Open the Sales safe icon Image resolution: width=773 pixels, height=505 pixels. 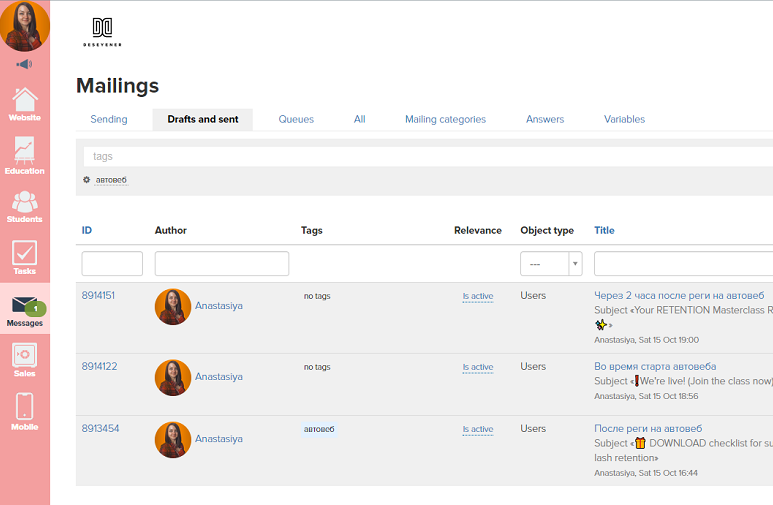pyautogui.click(x=25, y=359)
